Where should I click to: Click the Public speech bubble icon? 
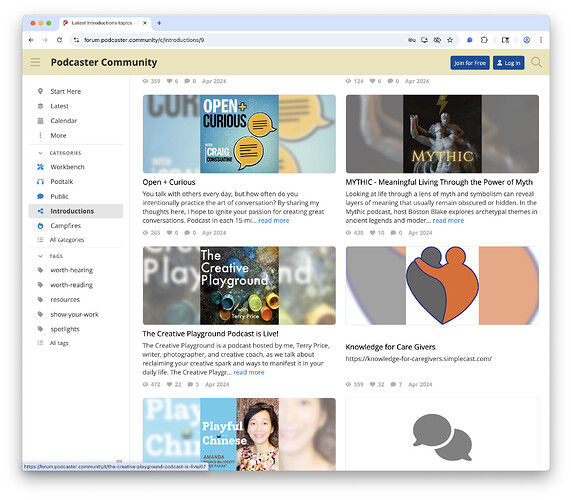pyautogui.click(x=40, y=196)
